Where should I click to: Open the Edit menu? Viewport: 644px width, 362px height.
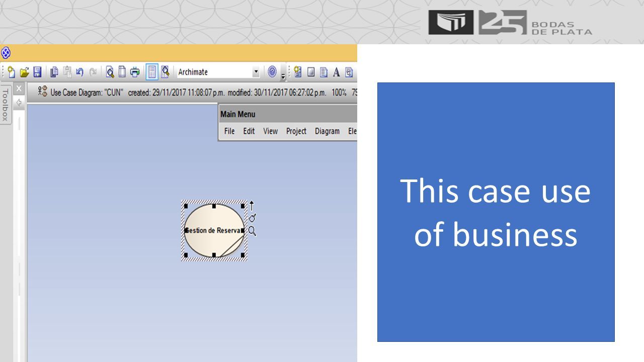point(249,131)
